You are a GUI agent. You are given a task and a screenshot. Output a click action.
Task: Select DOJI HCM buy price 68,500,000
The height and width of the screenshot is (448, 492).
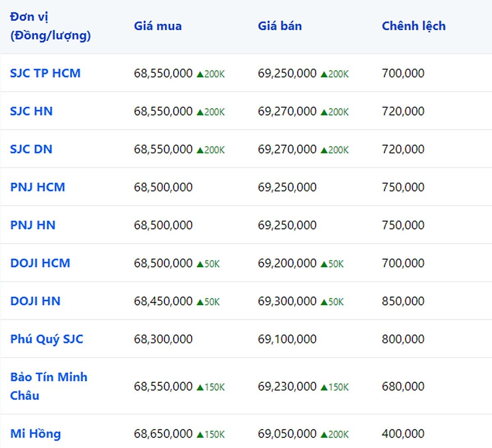163,263
